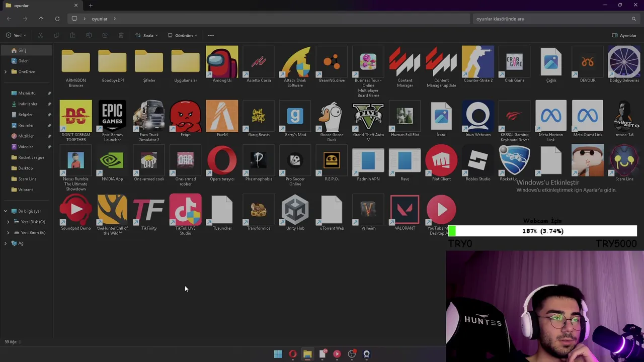Open the more options ellipsis menu
Image resolution: width=644 pixels, height=362 pixels.
[211, 35]
